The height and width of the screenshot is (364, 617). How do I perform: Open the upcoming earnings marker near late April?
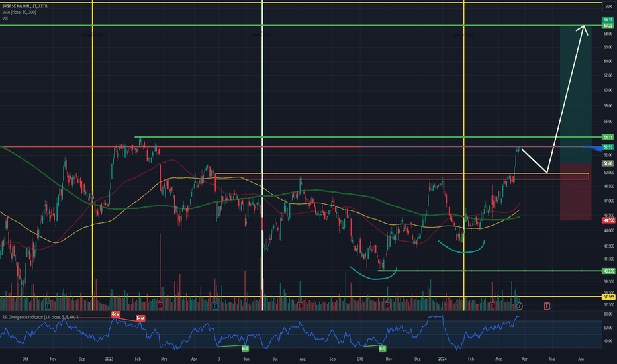tap(547, 306)
